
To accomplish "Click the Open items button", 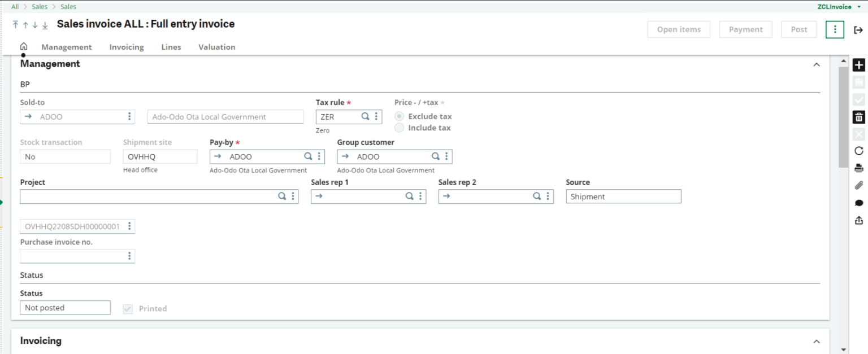I will point(679,29).
